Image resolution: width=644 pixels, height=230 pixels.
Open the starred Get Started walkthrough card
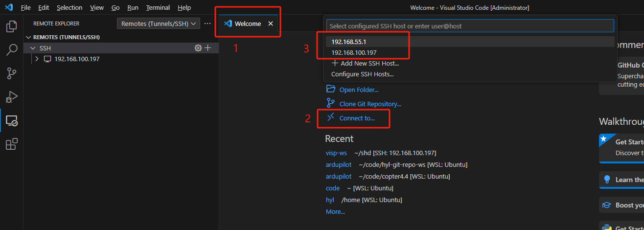(x=621, y=148)
